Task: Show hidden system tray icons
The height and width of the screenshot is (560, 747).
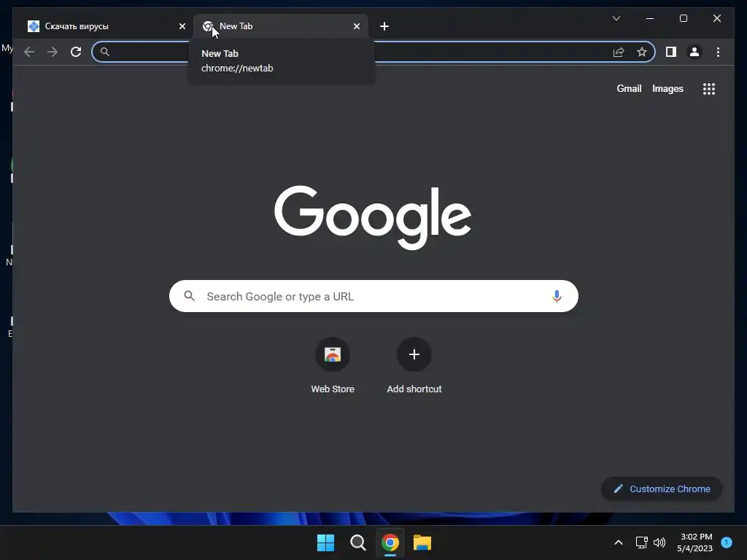Action: click(x=619, y=542)
